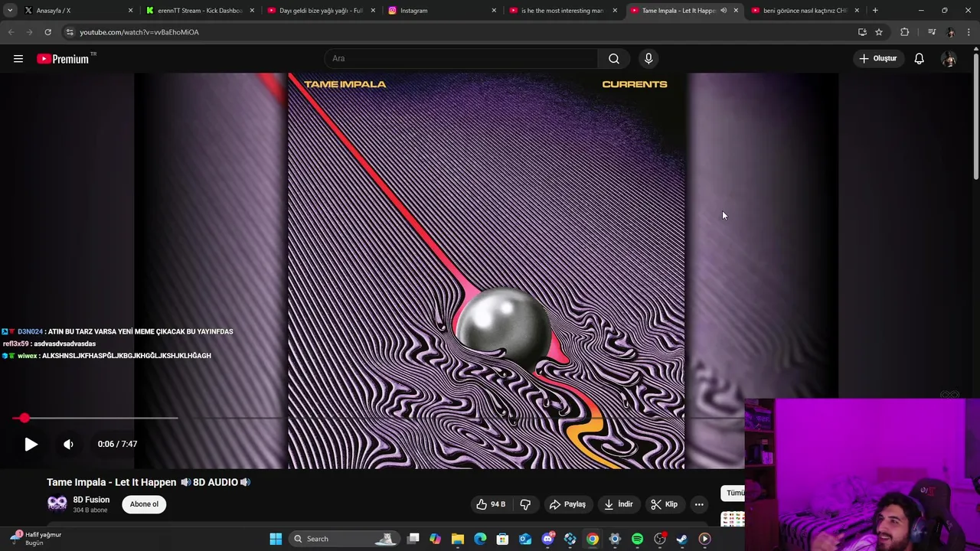The width and height of the screenshot is (980, 551).
Task: Go back in browser history
Action: click(11, 32)
